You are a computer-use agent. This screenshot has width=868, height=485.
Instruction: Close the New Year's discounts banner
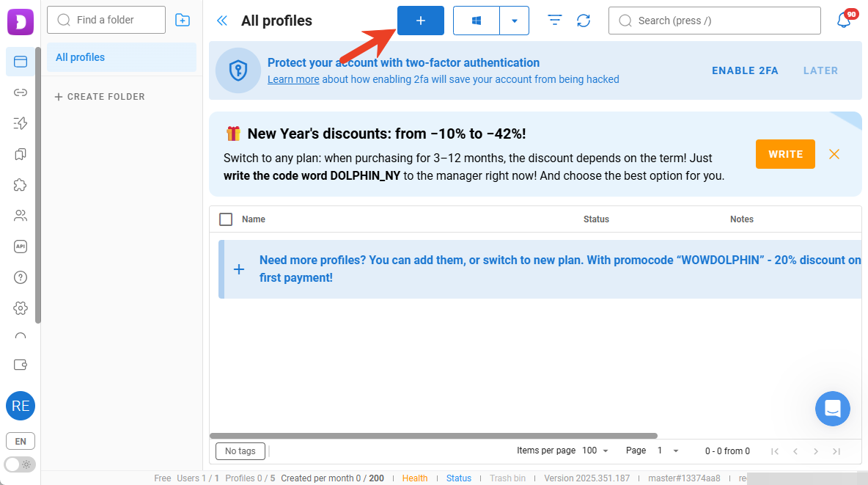(x=834, y=154)
